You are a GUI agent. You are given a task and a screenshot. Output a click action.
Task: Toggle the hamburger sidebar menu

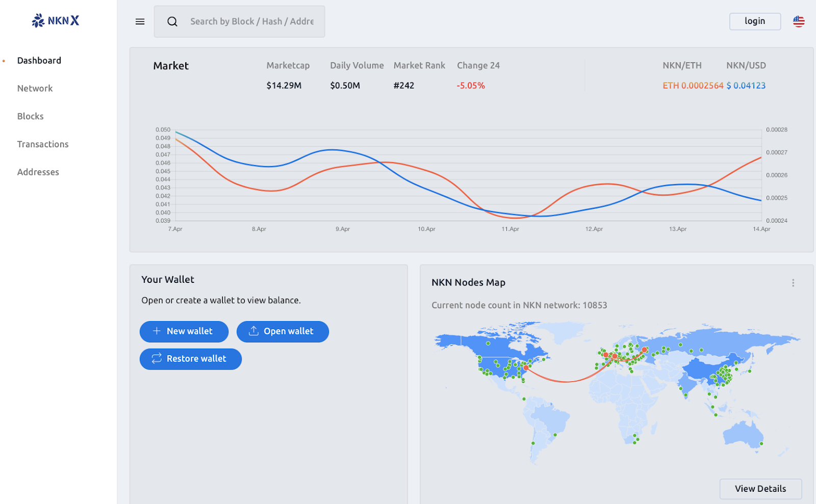click(x=140, y=21)
